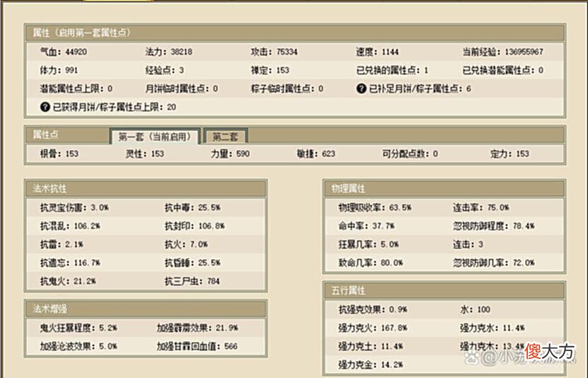588x378 pixels.
Task: Select the 气血: 44920 value
Action: [x=64, y=52]
